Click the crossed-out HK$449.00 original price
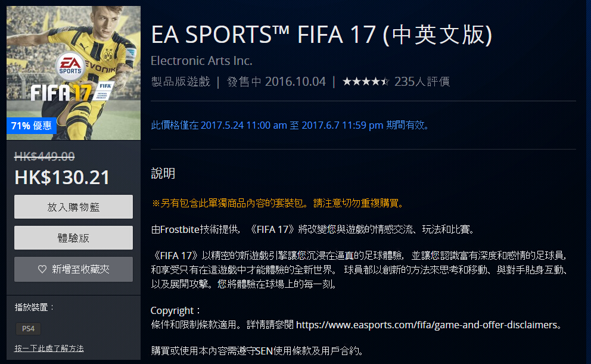 (x=44, y=157)
